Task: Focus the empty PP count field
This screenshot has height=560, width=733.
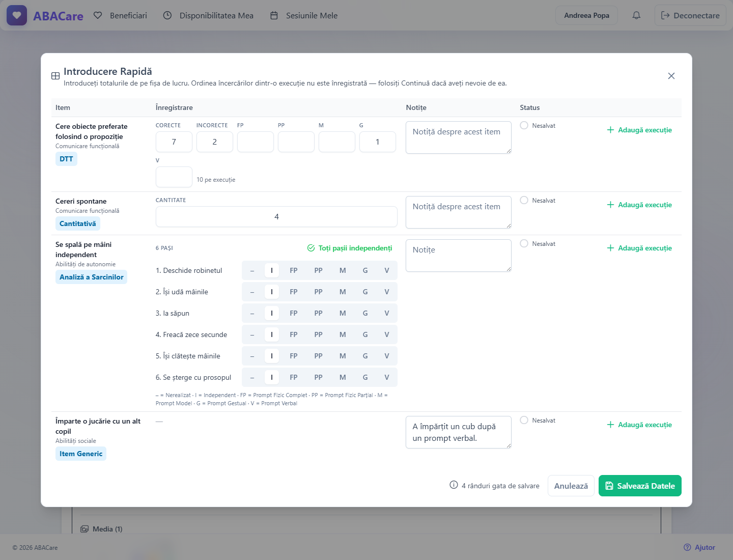Action: point(296,142)
